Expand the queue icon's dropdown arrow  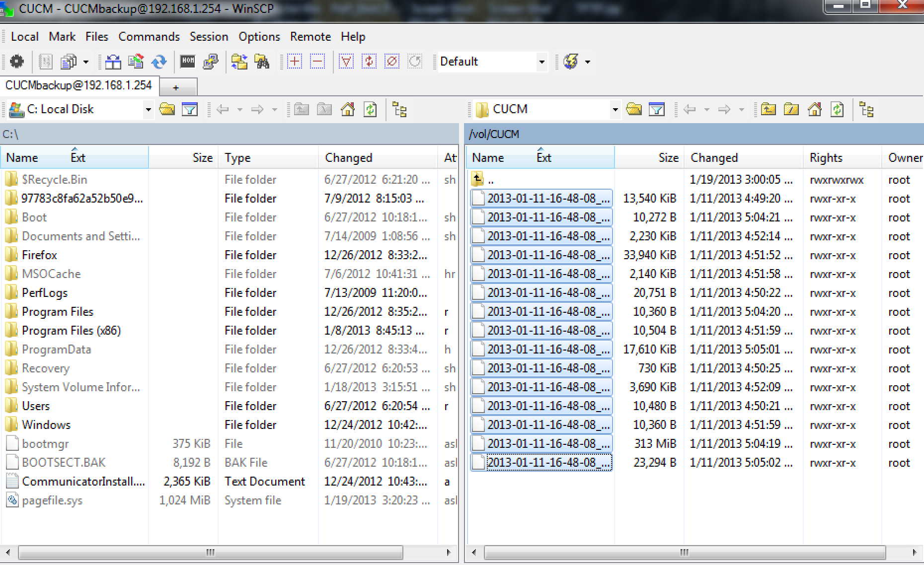tap(86, 62)
